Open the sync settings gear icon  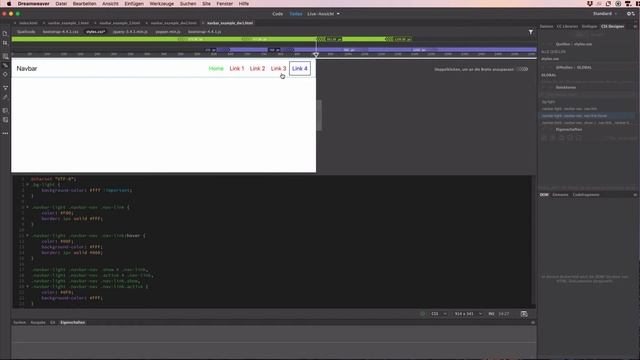[x=630, y=14]
